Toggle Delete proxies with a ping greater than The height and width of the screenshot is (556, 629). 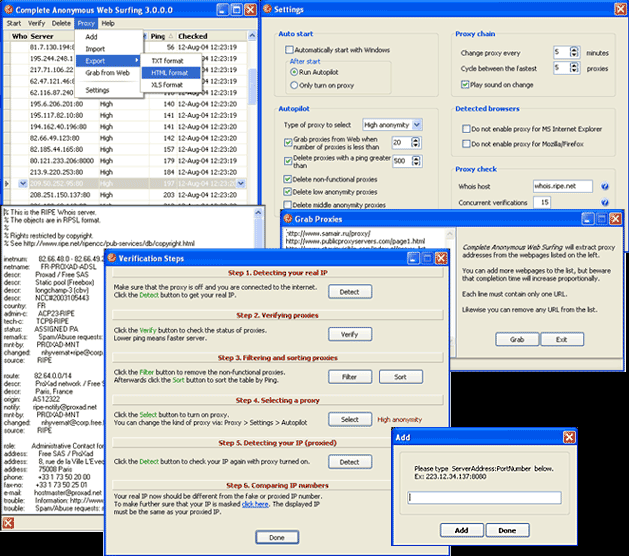click(288, 161)
